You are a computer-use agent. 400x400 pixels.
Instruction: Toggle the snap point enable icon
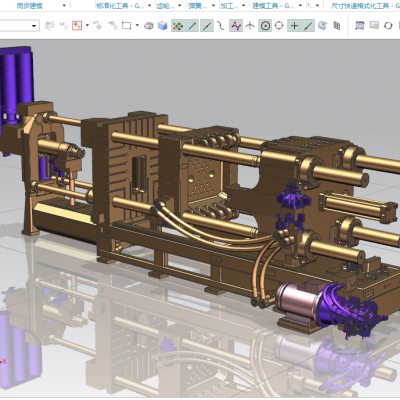tap(178, 26)
